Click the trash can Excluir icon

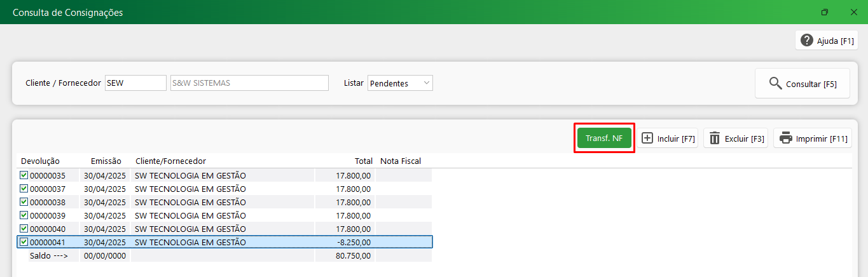tap(715, 138)
